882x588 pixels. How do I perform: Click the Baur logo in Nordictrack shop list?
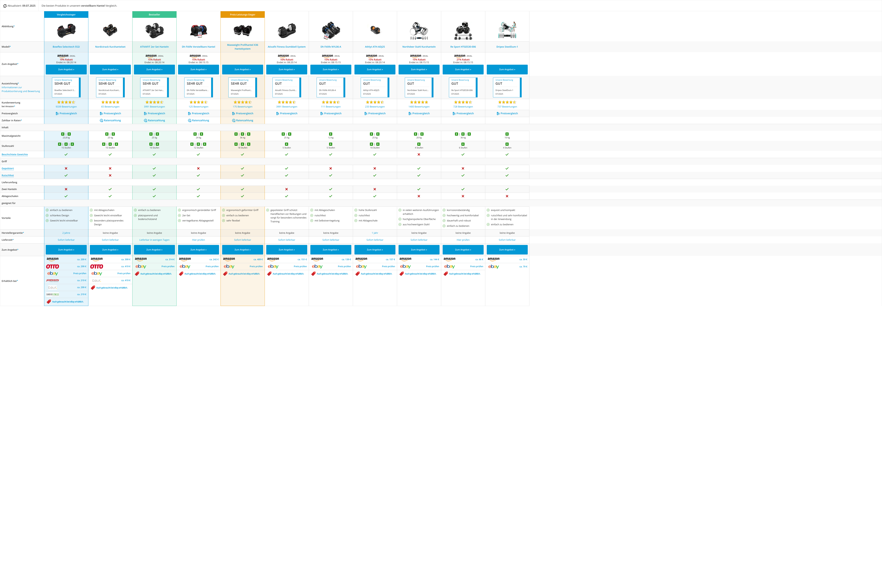[x=97, y=281]
